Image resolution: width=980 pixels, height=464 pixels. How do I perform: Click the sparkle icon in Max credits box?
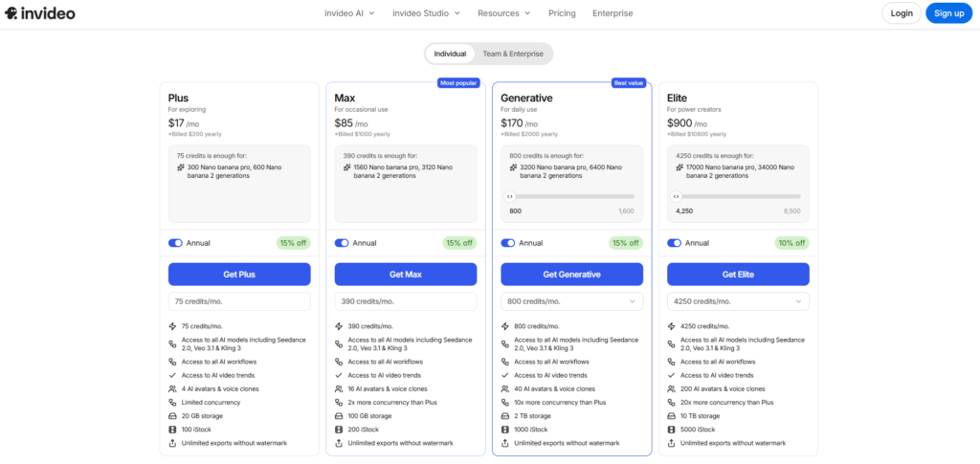(347, 167)
